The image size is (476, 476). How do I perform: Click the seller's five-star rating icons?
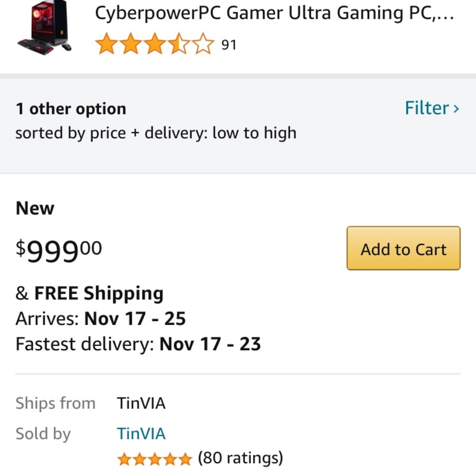point(155,458)
